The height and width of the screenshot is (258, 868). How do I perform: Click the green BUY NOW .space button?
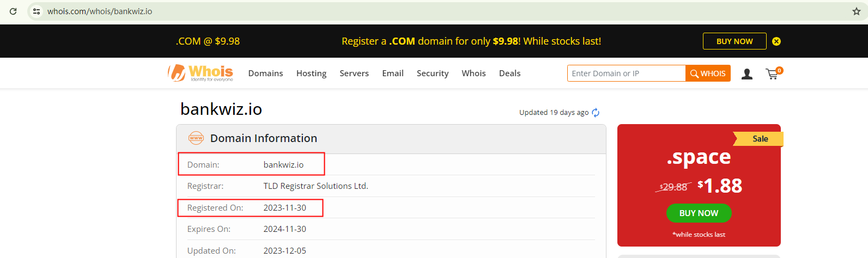coord(699,213)
